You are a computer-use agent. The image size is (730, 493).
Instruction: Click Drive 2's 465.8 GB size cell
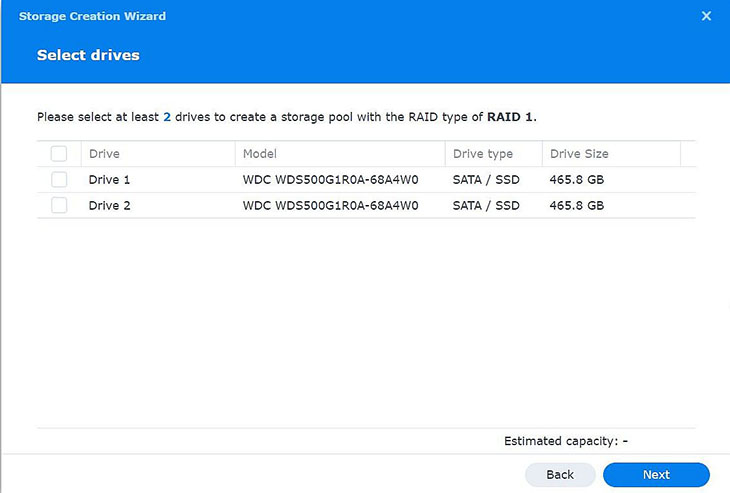577,205
